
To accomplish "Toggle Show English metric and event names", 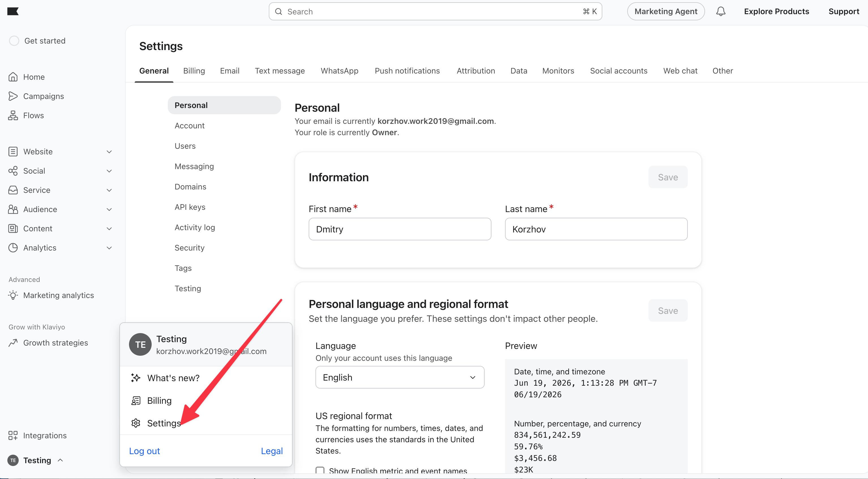I will pyautogui.click(x=320, y=470).
